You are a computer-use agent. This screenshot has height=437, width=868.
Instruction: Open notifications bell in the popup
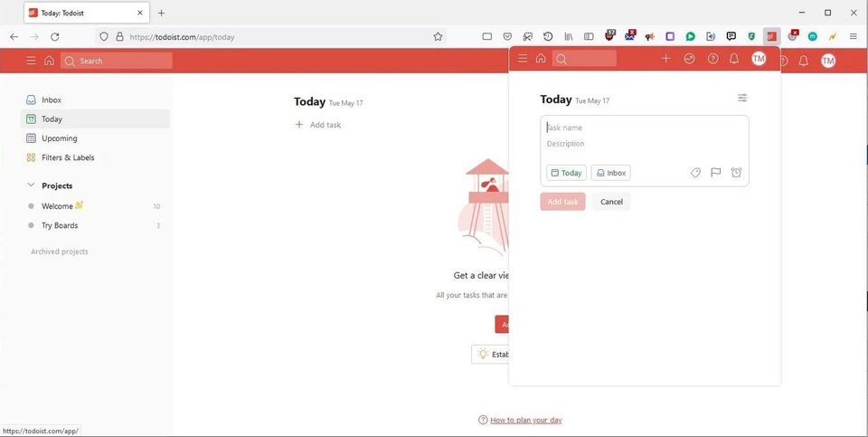coord(734,58)
